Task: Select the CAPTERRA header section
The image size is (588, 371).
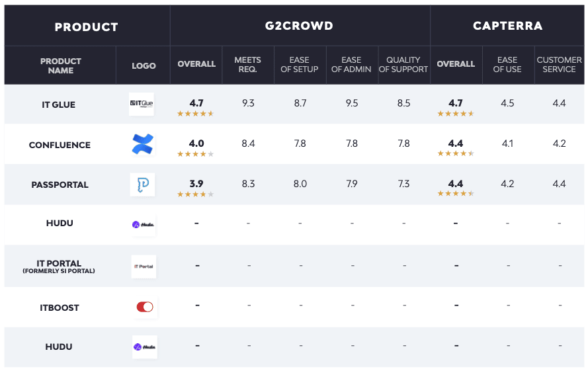Action: click(507, 26)
